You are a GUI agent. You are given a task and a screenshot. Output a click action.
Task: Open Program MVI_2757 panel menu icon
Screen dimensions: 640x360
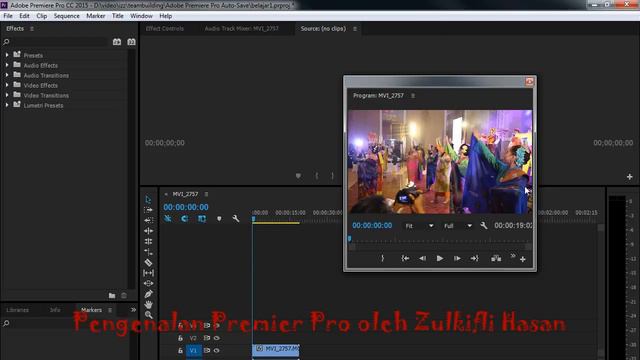413,96
